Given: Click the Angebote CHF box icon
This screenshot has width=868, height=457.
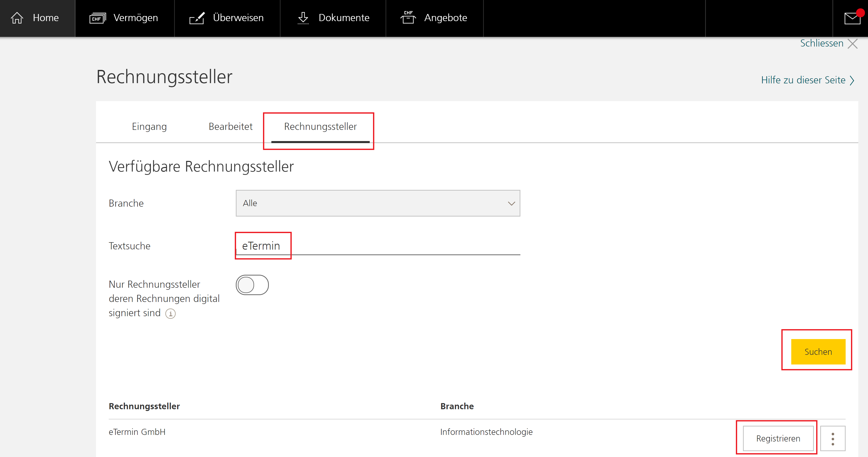Looking at the screenshot, I should click(408, 17).
